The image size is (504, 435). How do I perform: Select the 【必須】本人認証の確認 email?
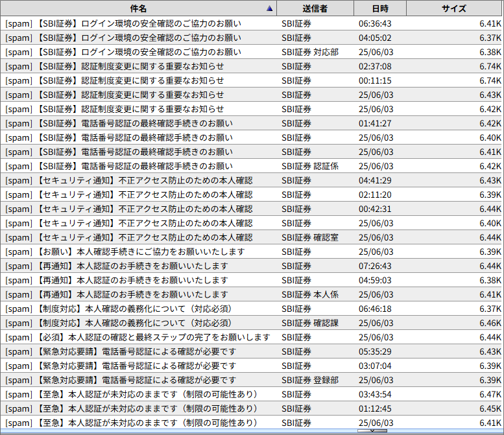(251, 337)
